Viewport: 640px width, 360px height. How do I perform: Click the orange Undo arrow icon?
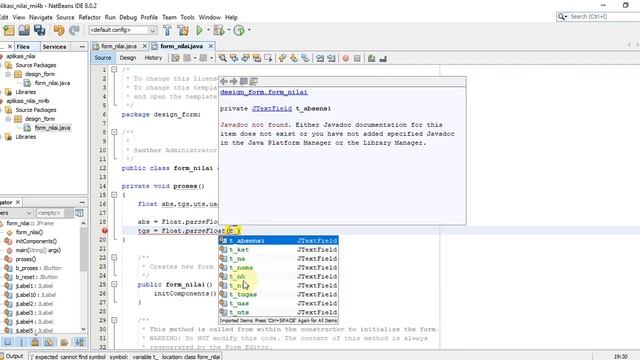click(x=59, y=30)
